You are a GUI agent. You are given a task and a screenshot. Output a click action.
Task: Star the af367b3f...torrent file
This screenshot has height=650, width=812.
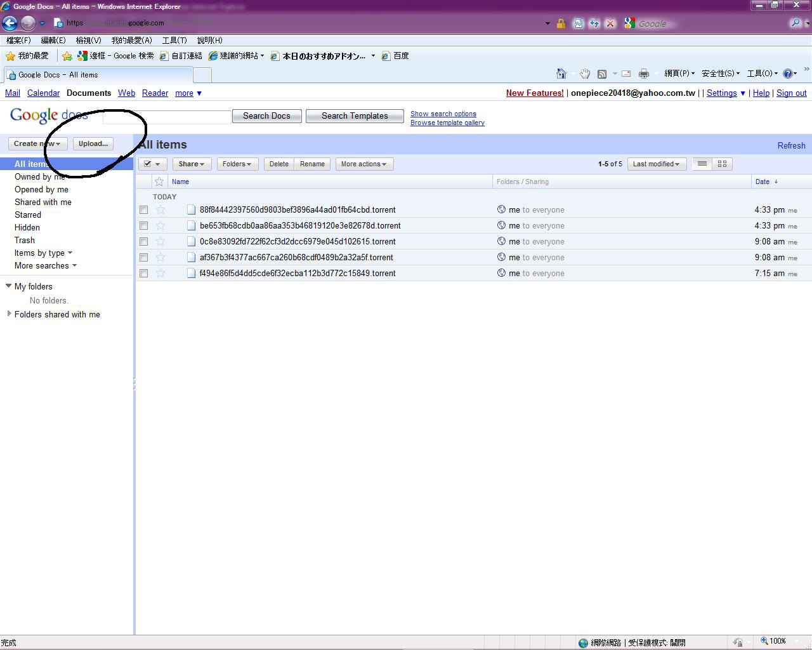click(x=160, y=257)
